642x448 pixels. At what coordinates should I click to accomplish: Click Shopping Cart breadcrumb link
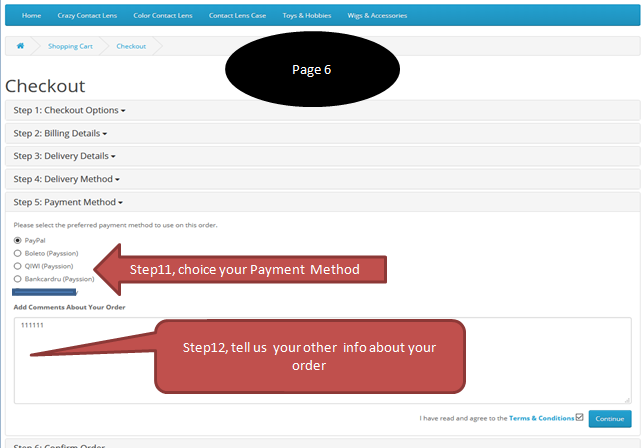coord(69,46)
